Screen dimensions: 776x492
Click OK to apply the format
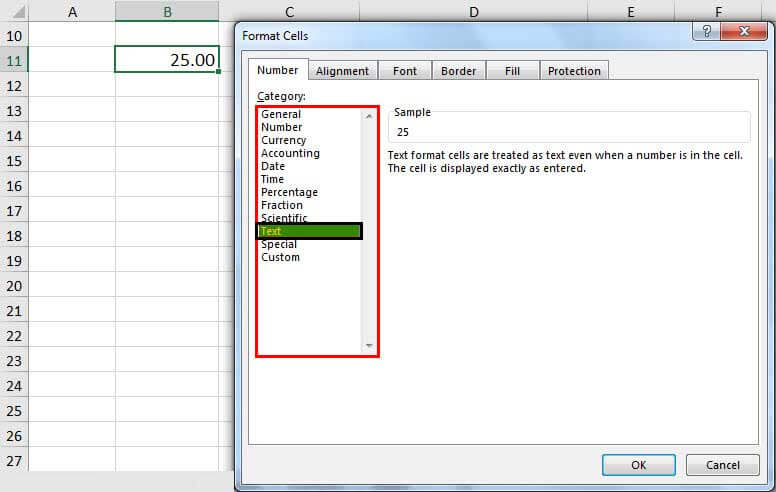(638, 465)
